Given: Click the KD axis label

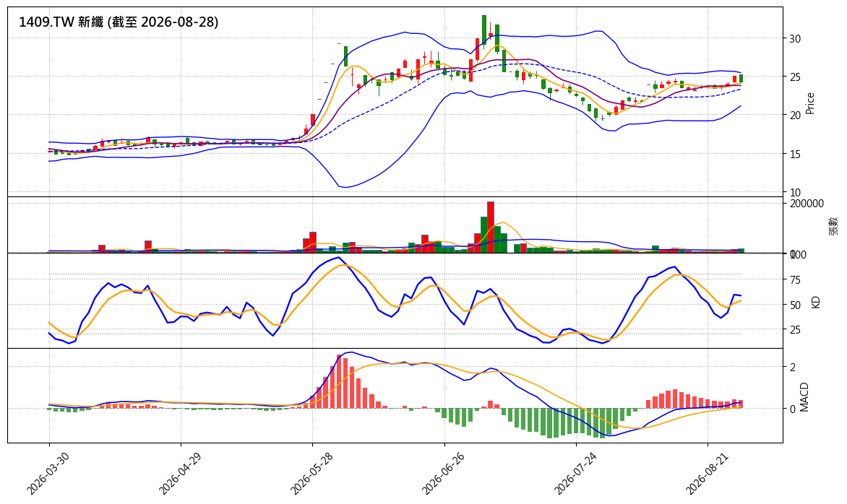Looking at the screenshot, I should (816, 302).
